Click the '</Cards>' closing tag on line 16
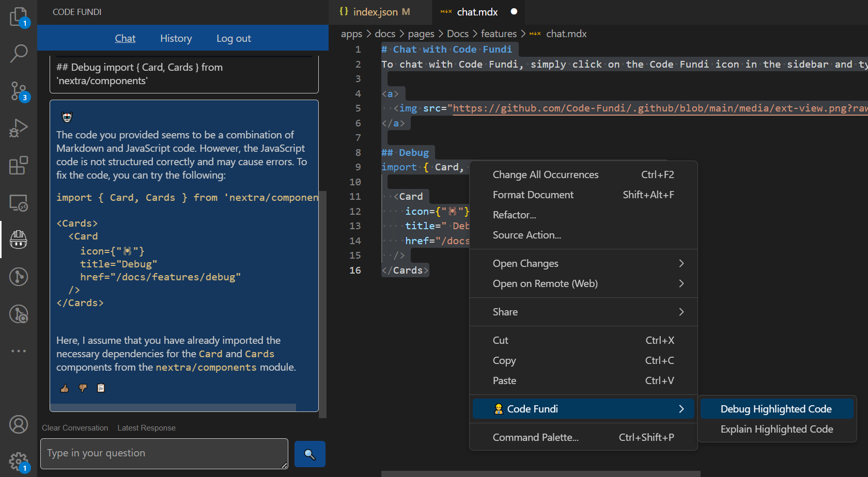The width and height of the screenshot is (868, 477). 405,271
